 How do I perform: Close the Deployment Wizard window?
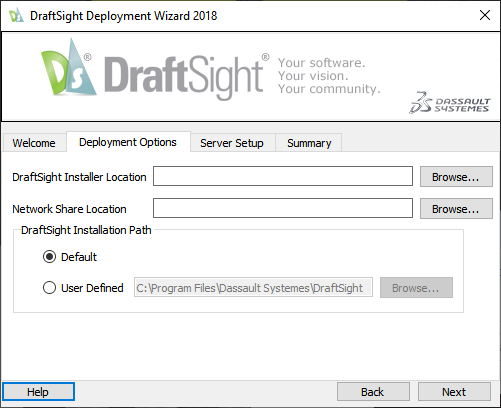tap(485, 15)
